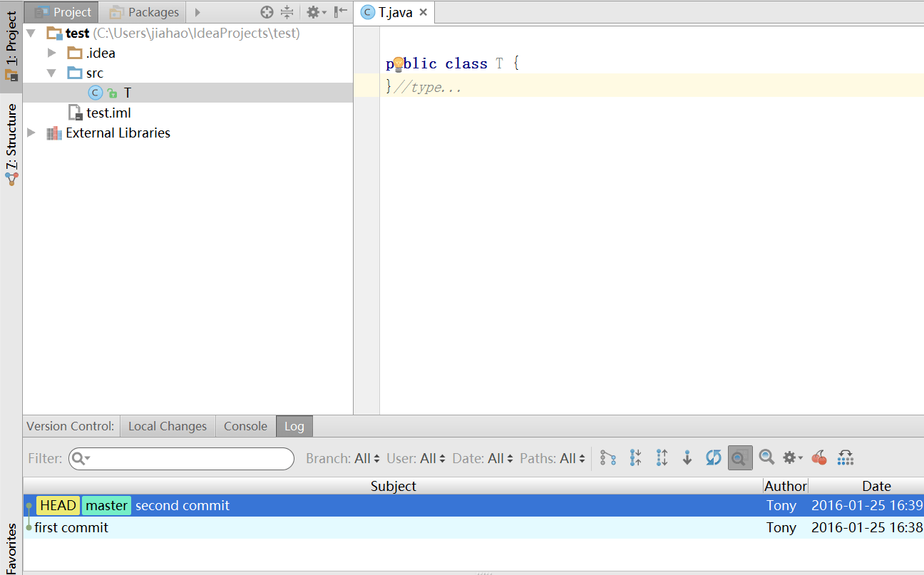This screenshot has height=575, width=924.
Task: Collapse the src folder
Action: pos(51,73)
